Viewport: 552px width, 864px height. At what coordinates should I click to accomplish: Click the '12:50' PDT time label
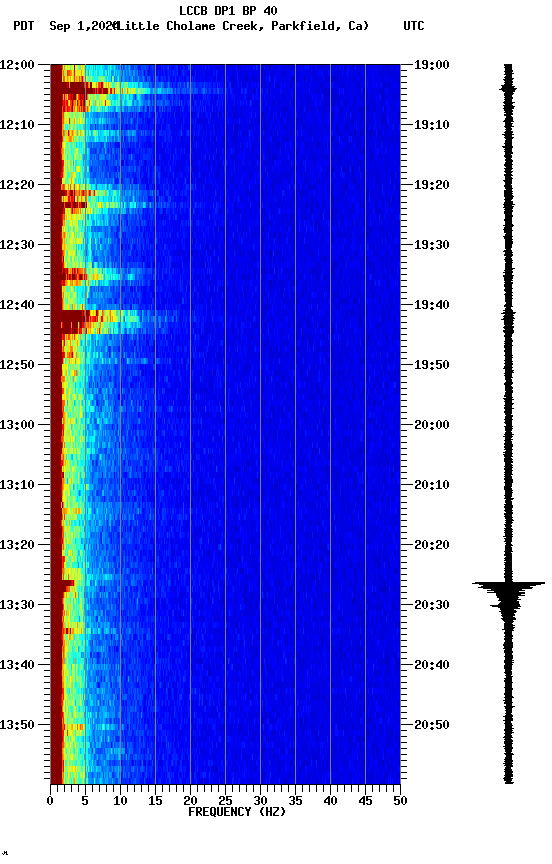tap(17, 365)
